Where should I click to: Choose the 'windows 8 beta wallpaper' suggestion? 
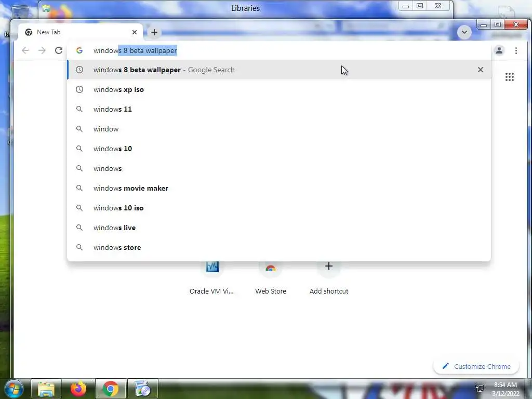(279, 70)
